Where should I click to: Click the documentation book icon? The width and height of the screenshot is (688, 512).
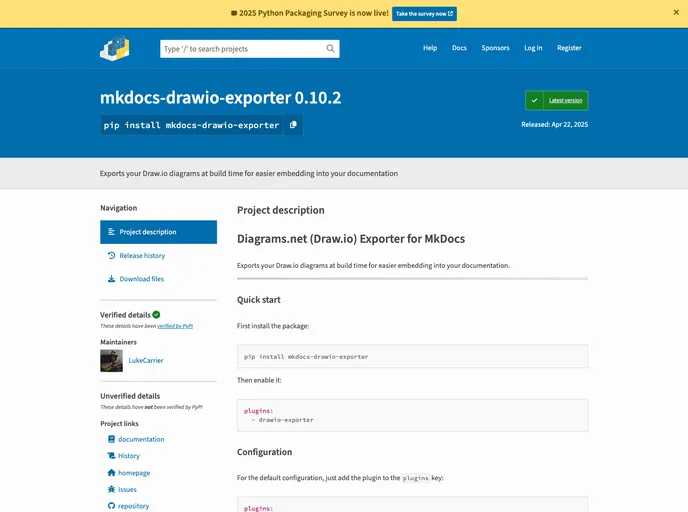tap(111, 439)
